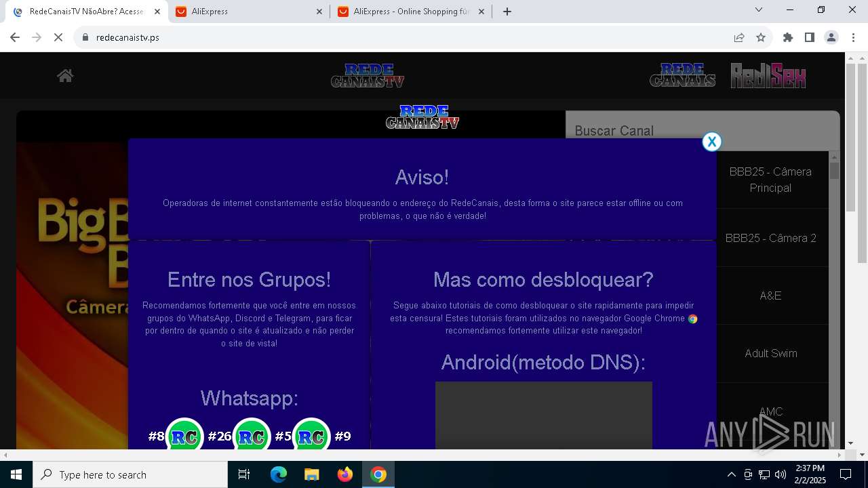Stop page loading with the X button
Screen dimensions: 868x488
pos(58,37)
